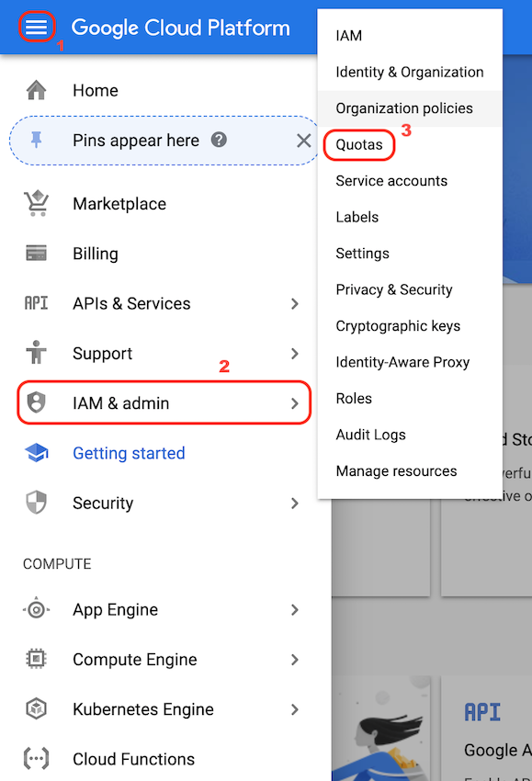Open Marketplace from the sidebar icon
This screenshot has width=532, height=781.
37,203
